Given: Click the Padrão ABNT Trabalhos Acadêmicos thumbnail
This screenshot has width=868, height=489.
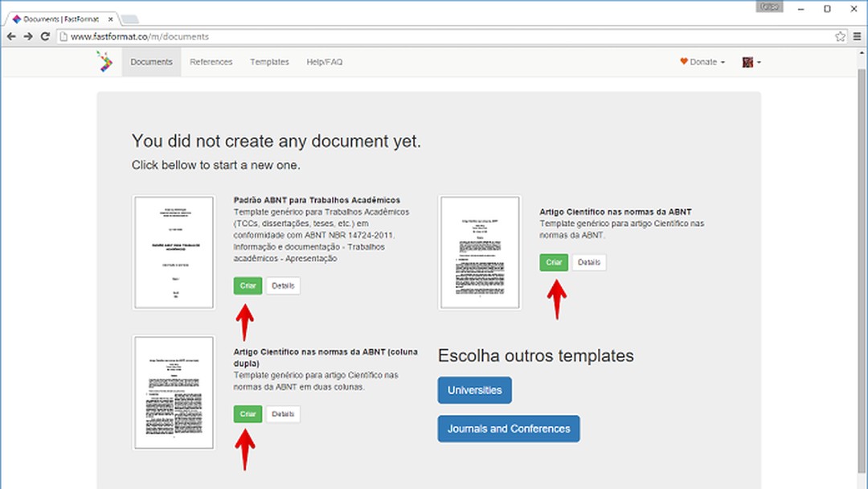Looking at the screenshot, I should click(174, 253).
